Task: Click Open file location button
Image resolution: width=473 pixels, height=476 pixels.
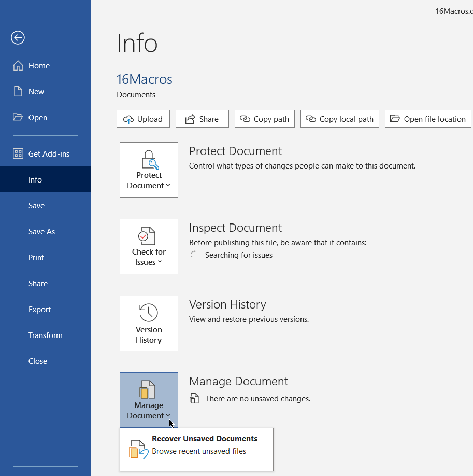Action: 428,119
